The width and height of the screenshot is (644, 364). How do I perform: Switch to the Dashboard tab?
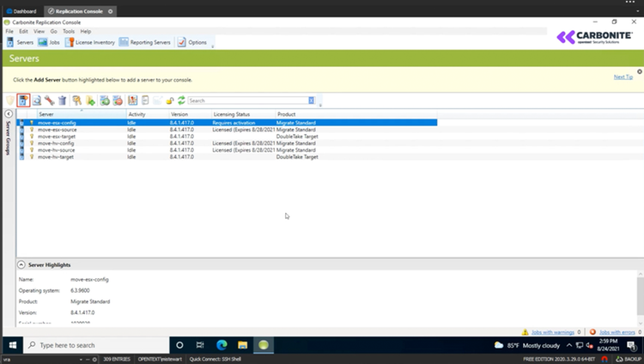pyautogui.click(x=21, y=11)
